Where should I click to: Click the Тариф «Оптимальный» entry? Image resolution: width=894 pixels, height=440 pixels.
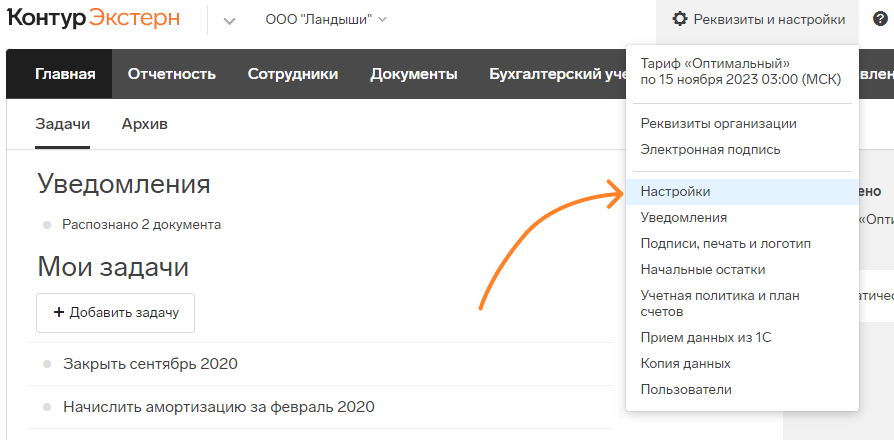point(741,71)
